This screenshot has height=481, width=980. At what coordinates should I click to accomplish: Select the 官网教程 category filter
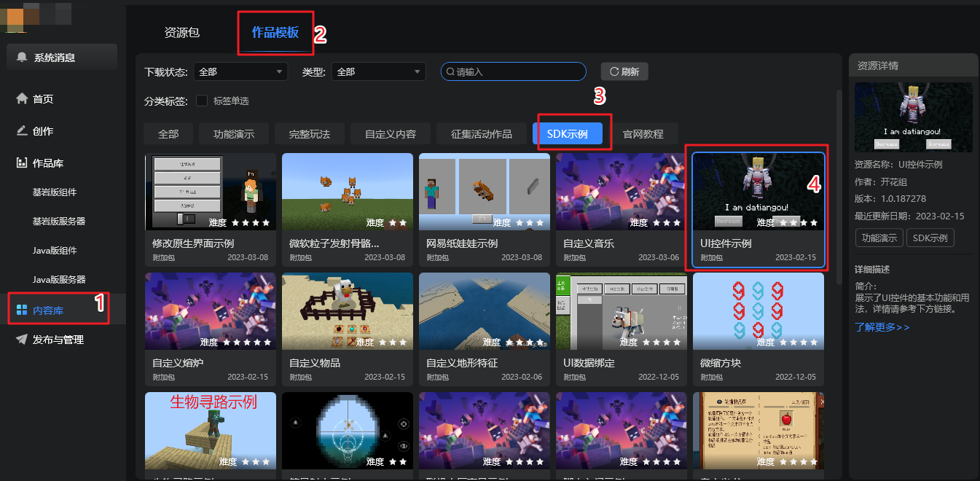643,134
